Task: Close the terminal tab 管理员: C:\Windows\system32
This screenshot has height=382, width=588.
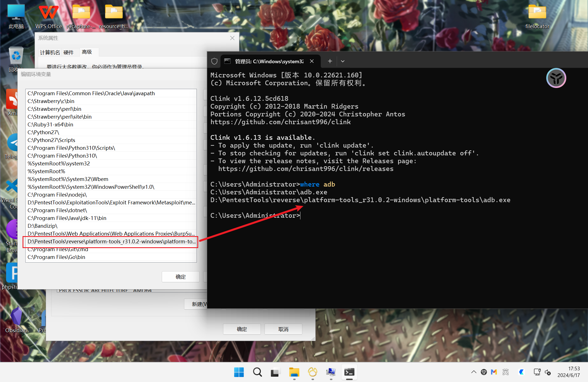Action: pos(312,61)
